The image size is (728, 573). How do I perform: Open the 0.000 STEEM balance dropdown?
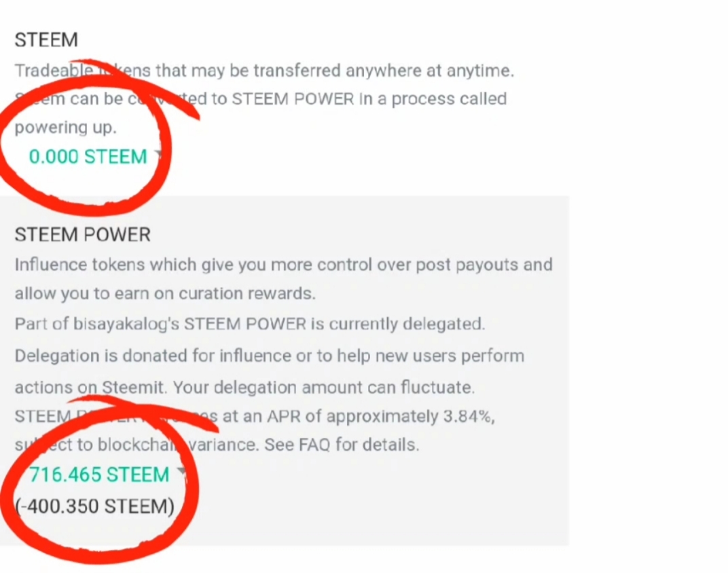click(x=88, y=157)
